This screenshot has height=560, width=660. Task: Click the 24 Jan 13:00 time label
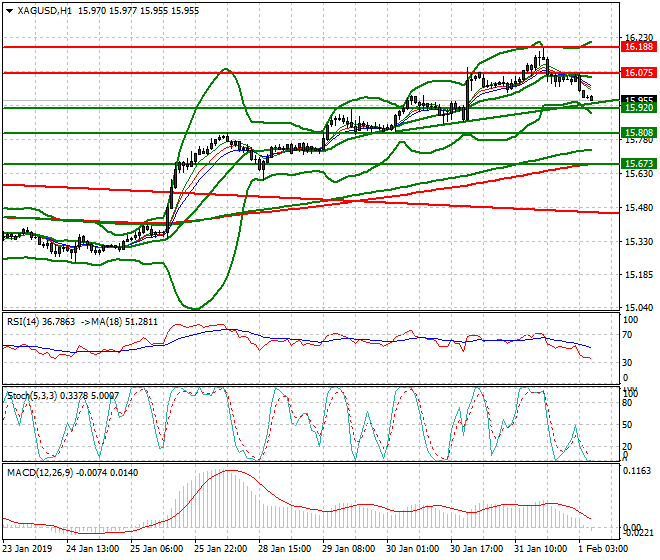(x=92, y=549)
